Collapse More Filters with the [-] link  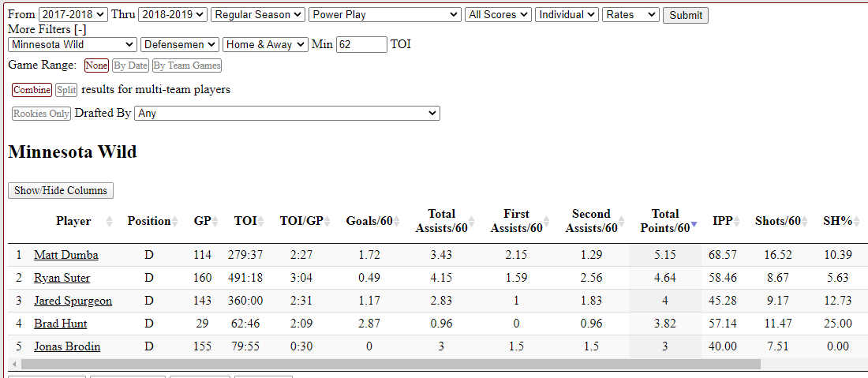(x=78, y=29)
